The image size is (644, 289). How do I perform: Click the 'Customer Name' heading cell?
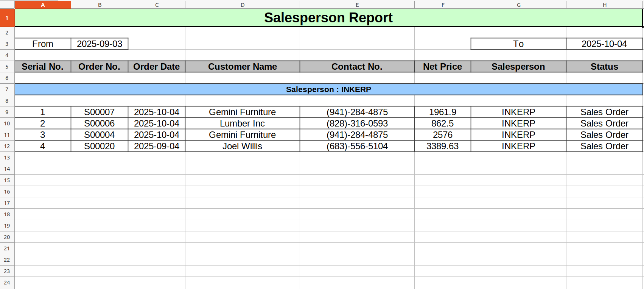click(x=243, y=67)
